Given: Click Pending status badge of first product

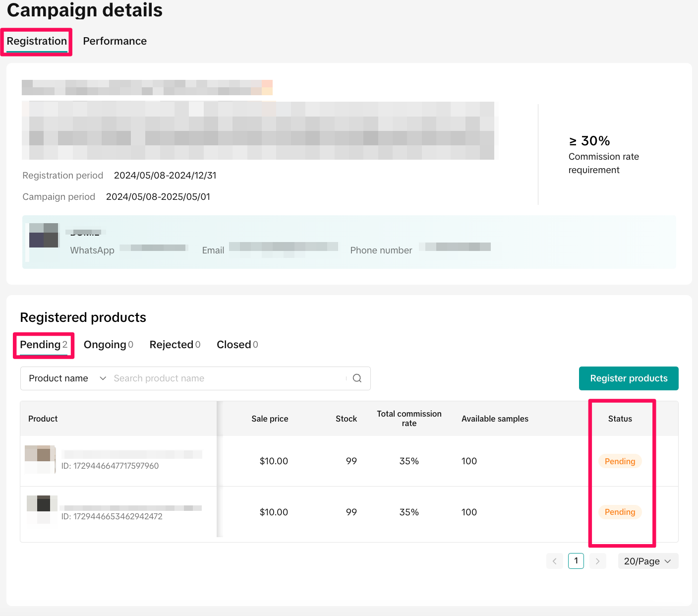Looking at the screenshot, I should pos(620,461).
